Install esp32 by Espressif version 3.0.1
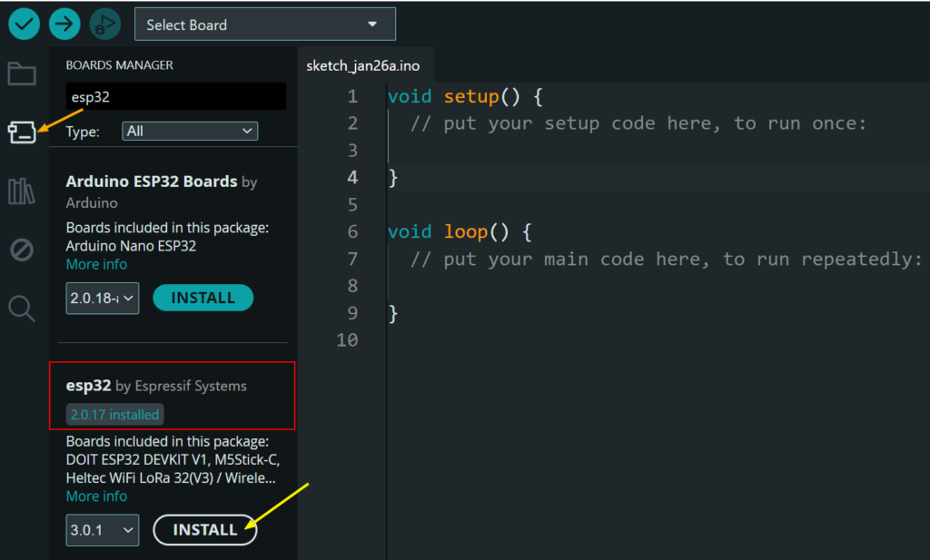 click(x=204, y=530)
